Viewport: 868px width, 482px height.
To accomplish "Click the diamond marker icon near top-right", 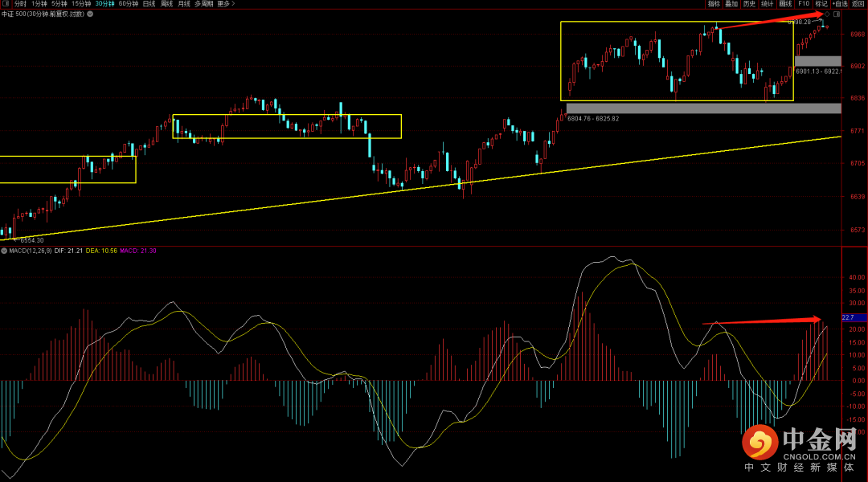I will (827, 14).
